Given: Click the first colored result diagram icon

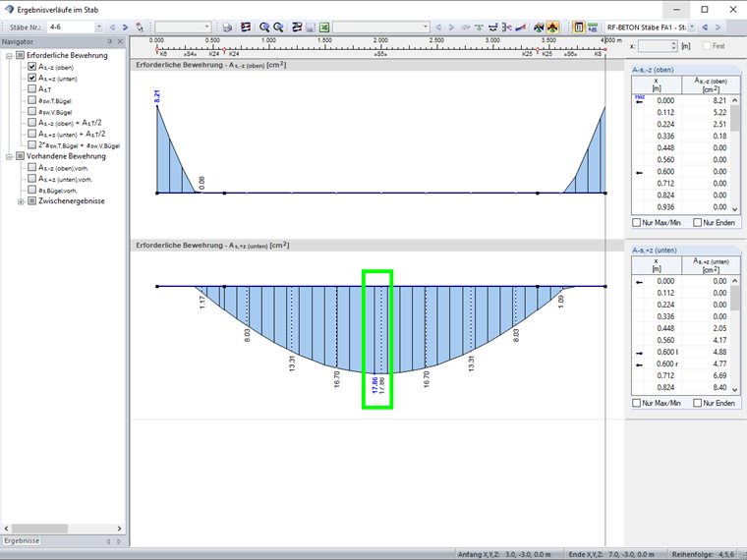Looking at the screenshot, I should tap(539, 28).
